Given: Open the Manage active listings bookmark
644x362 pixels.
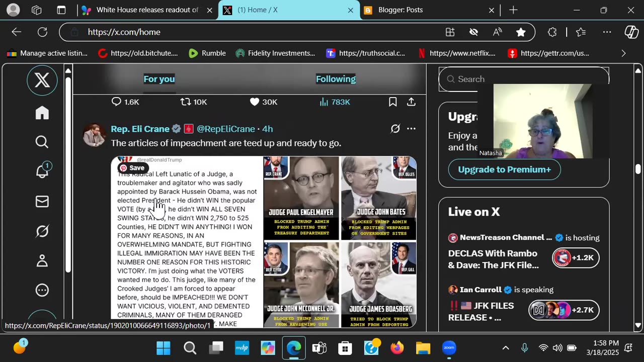Looking at the screenshot, I should [x=47, y=53].
